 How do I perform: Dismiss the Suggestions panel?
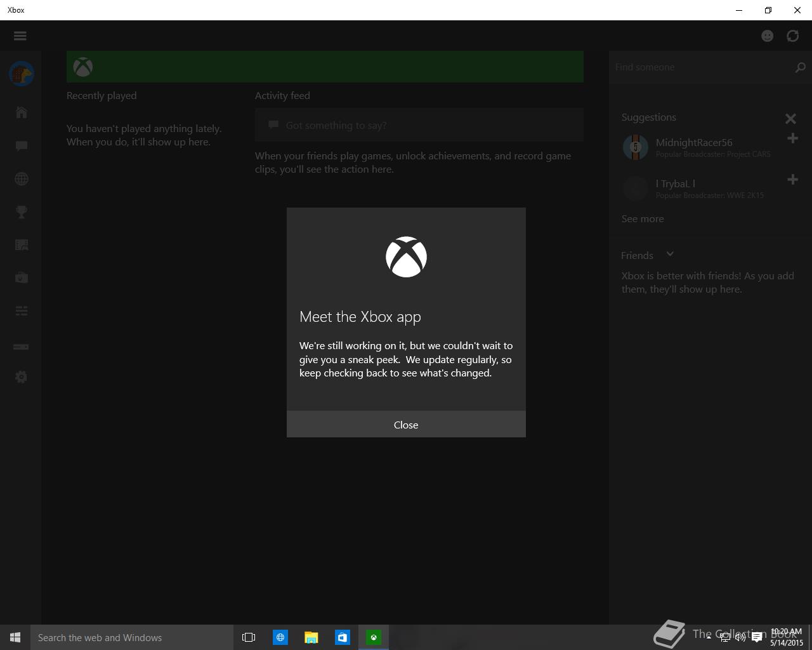coord(790,119)
